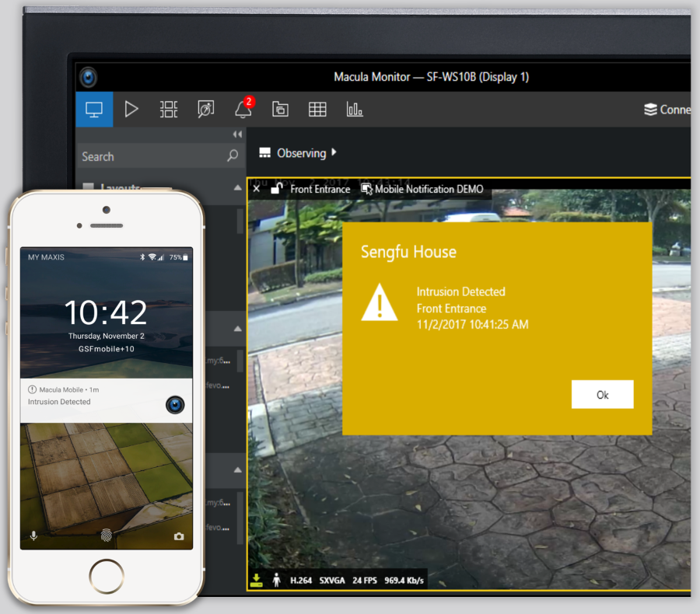Screen dimensions: 700x614
Task: Open the Monitor view tab
Action: (94, 110)
